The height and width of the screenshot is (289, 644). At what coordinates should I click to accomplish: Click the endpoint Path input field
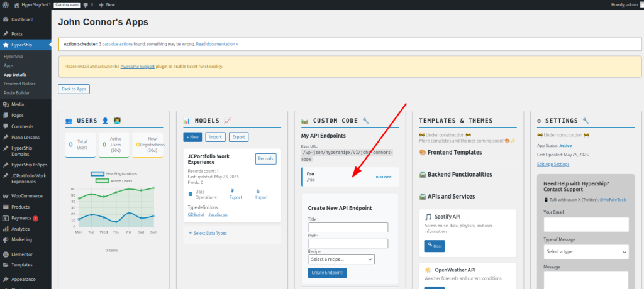(348, 243)
